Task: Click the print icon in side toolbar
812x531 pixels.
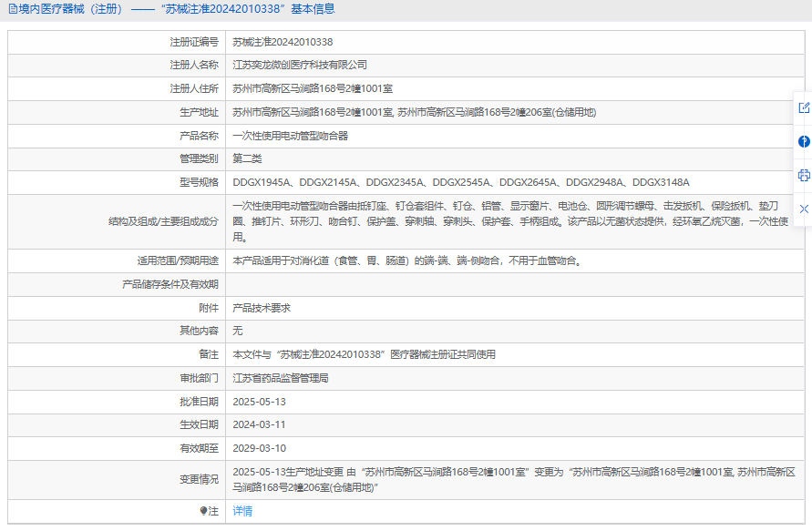Action: [804, 176]
